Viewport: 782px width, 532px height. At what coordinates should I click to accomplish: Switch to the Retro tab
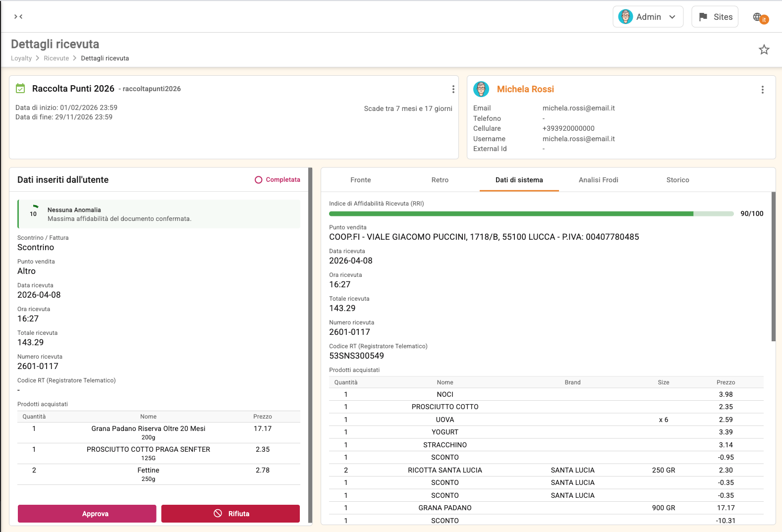tap(440, 180)
